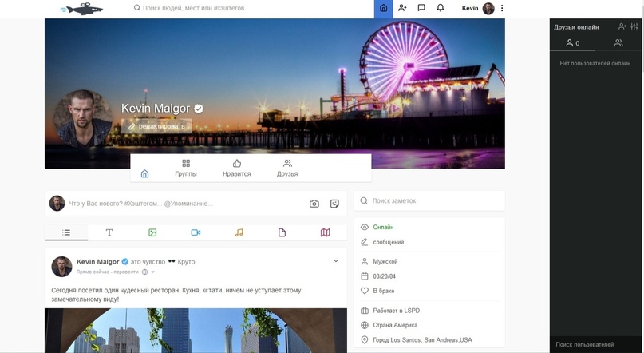
Task: Switch to the group friends tab in sidebar
Action: (x=618, y=43)
